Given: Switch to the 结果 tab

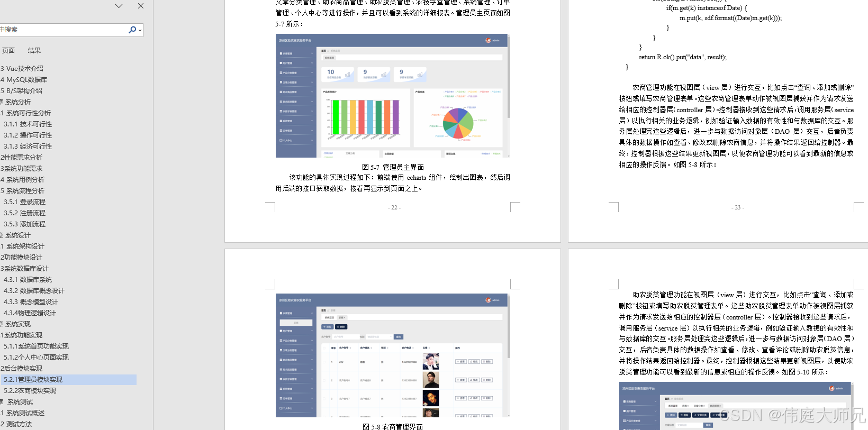Looking at the screenshot, I should point(34,51).
